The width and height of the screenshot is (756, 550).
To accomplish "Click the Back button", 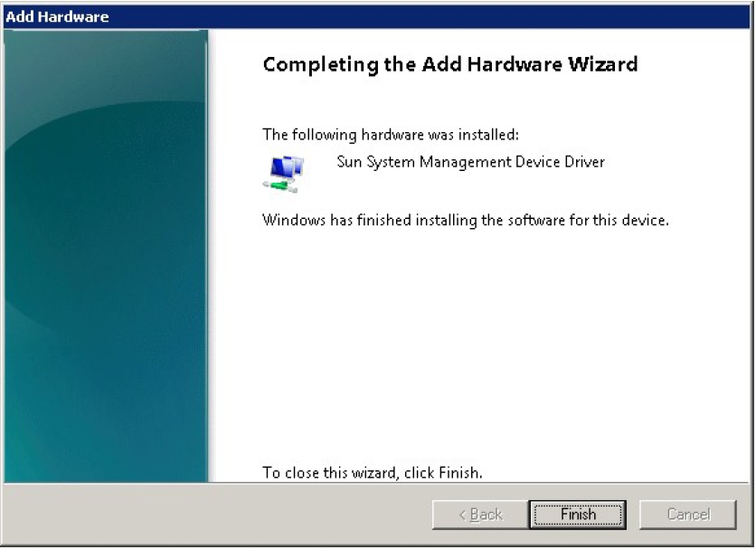I will coord(480,515).
